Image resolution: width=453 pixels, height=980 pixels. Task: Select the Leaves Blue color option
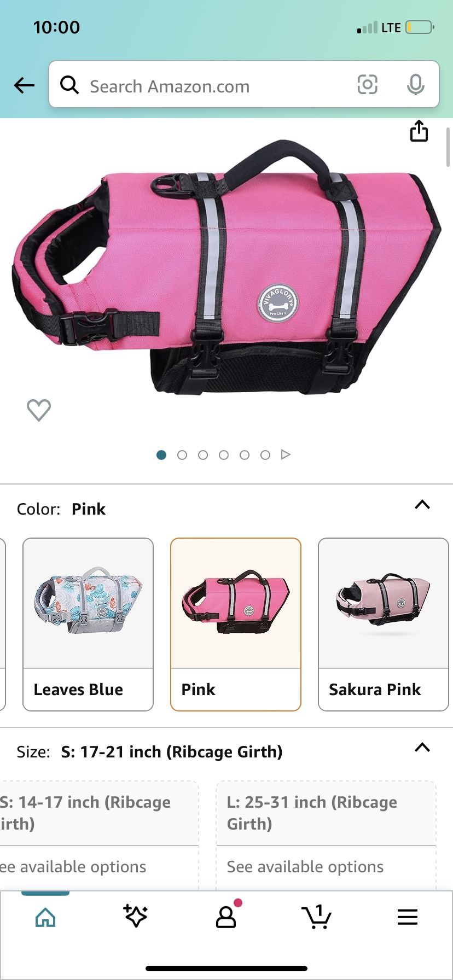(88, 625)
